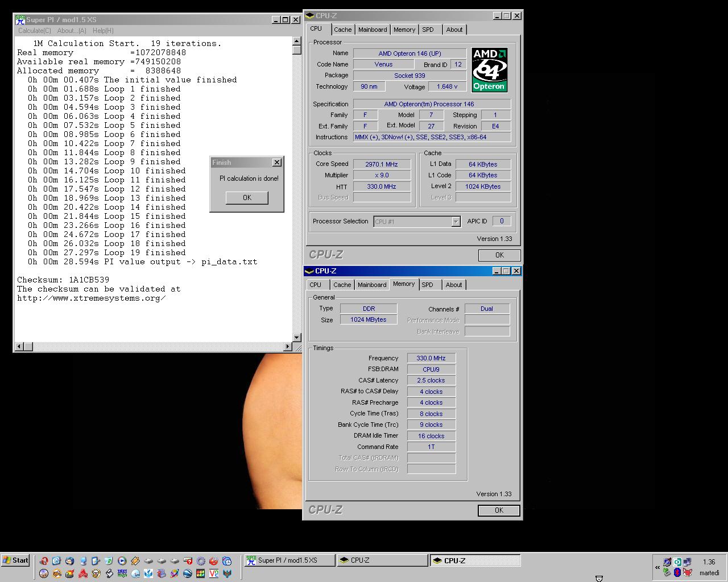Start Windows Media Player from quick launch
This screenshot has height=582, width=728.
tap(122, 561)
